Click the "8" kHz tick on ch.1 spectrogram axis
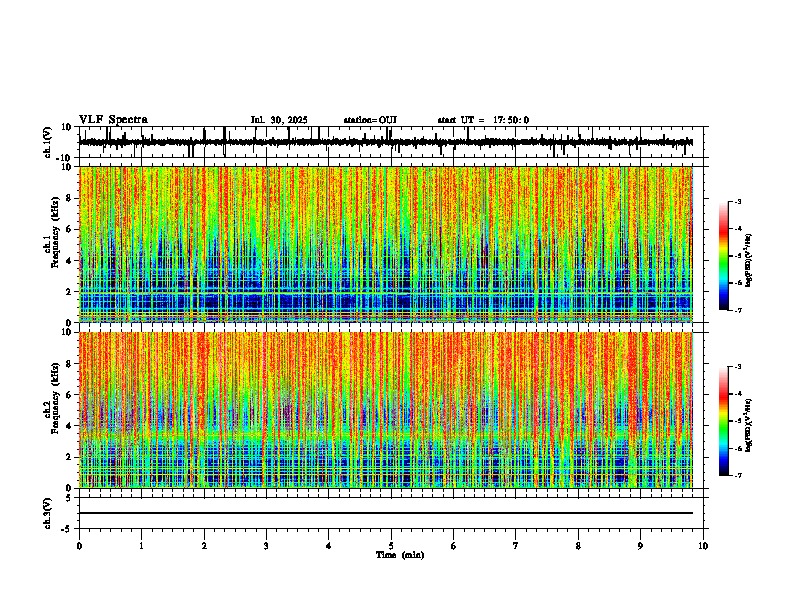The height and width of the screenshot is (612, 792). click(x=70, y=198)
